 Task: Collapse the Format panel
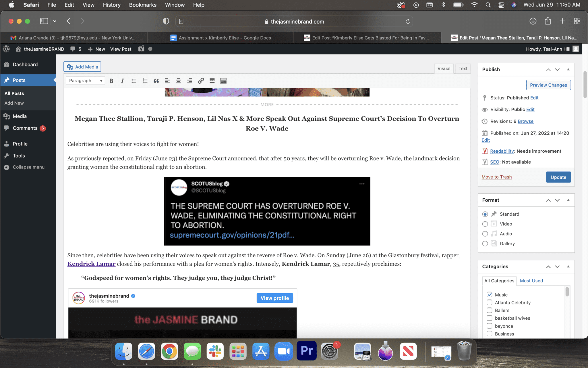tap(568, 200)
